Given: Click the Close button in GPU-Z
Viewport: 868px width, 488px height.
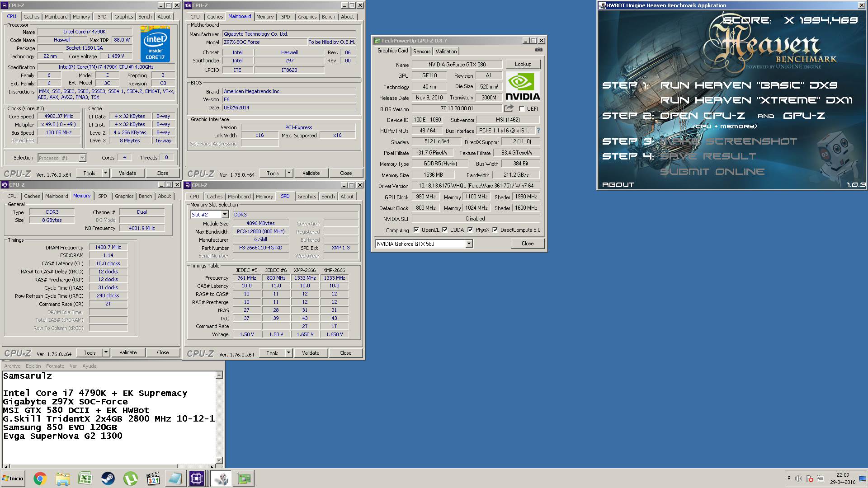Looking at the screenshot, I should coord(528,244).
